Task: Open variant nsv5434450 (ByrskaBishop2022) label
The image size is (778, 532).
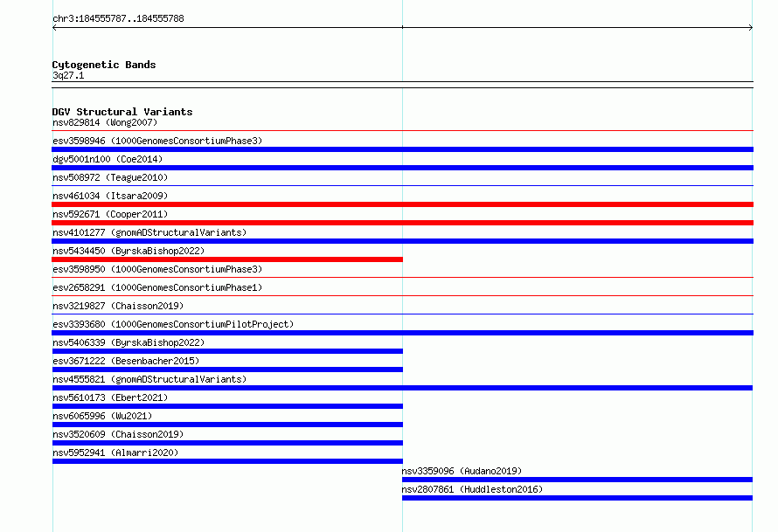Action: [x=129, y=251]
